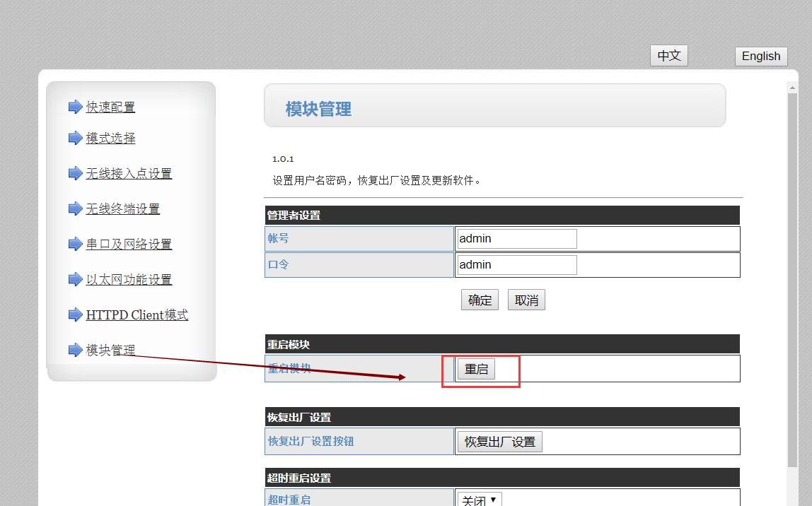Open 快速配置 menu link

(110, 107)
